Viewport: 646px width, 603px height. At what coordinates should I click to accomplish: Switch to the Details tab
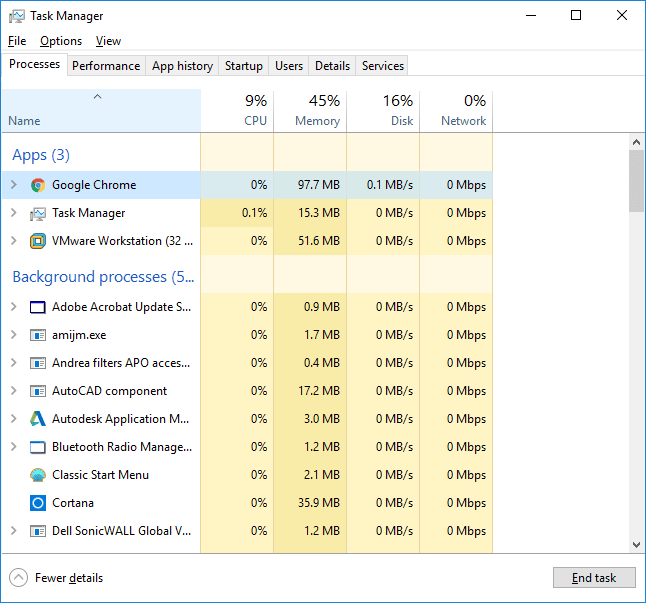pyautogui.click(x=332, y=66)
